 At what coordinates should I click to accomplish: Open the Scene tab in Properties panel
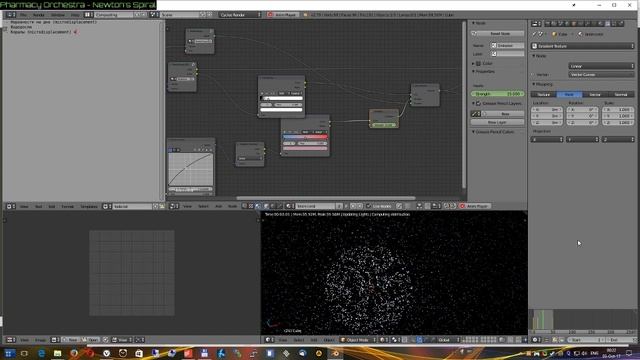tap(560, 23)
